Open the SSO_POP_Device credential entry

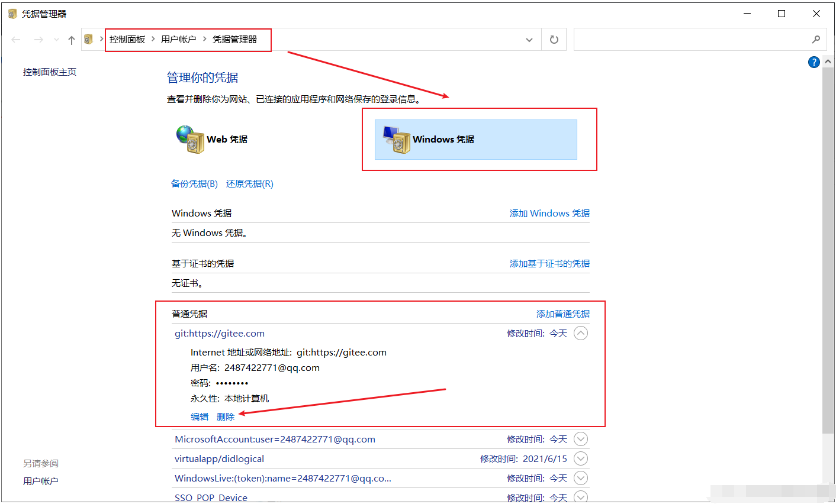click(211, 498)
